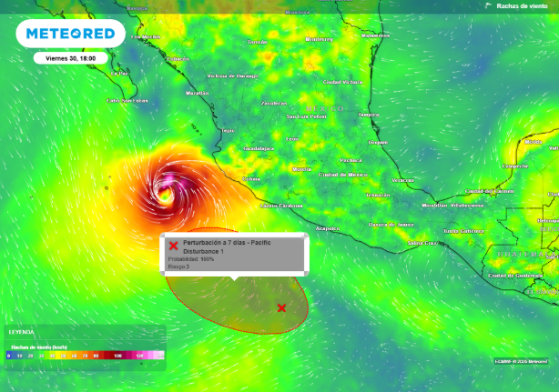This screenshot has width=559, height=392.
Task: Click the wind flag icon beside Rachas de viento
Action: pyautogui.click(x=488, y=5)
